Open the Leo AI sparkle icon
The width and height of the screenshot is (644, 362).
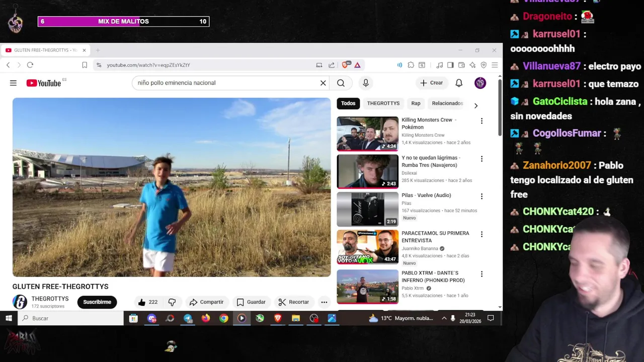tap(472, 65)
